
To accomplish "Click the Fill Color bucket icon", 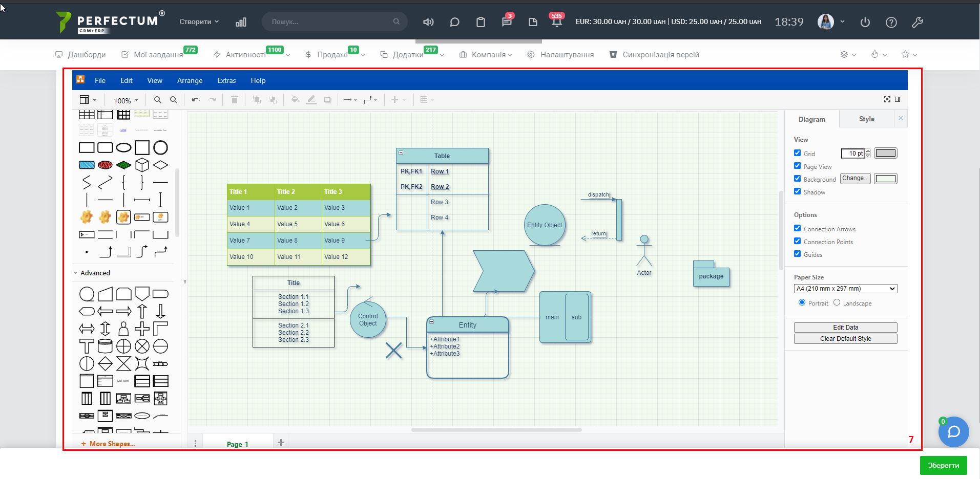I will (x=295, y=100).
